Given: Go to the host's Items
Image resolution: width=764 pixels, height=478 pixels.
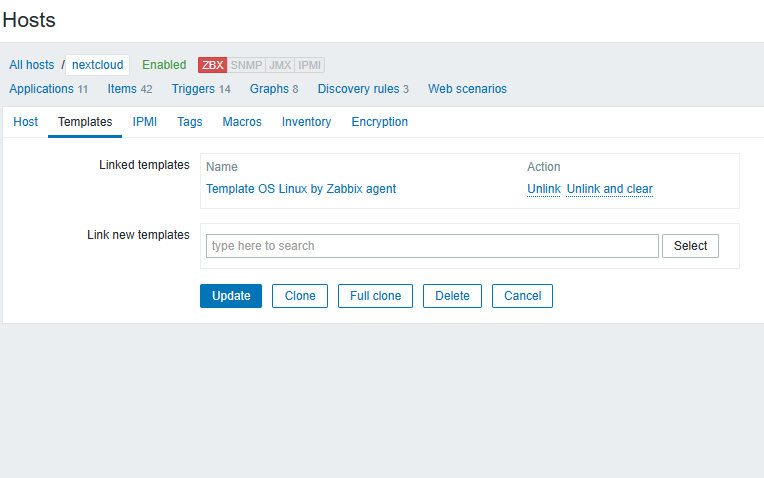Looking at the screenshot, I should [122, 89].
